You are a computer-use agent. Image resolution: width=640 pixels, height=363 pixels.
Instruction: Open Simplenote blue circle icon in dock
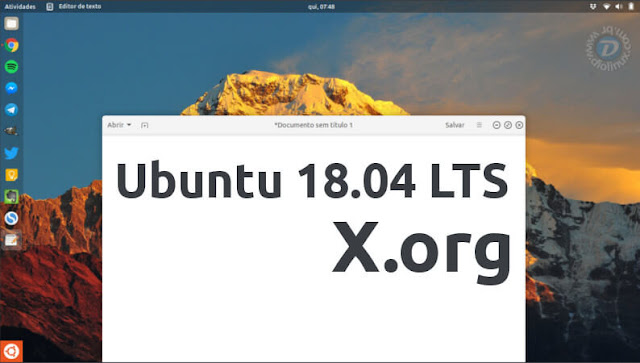pos(11,218)
